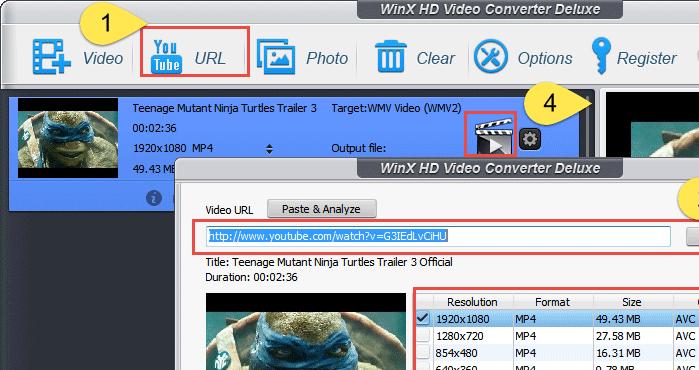Click the 00:02:36 duration in video row
The height and width of the screenshot is (370, 699).
coord(154,128)
